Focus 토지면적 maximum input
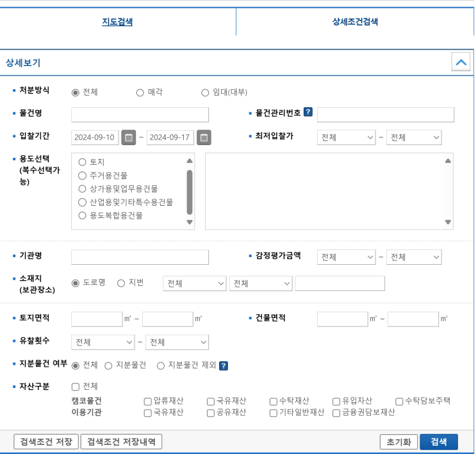This screenshot has height=454, width=476. (x=168, y=319)
